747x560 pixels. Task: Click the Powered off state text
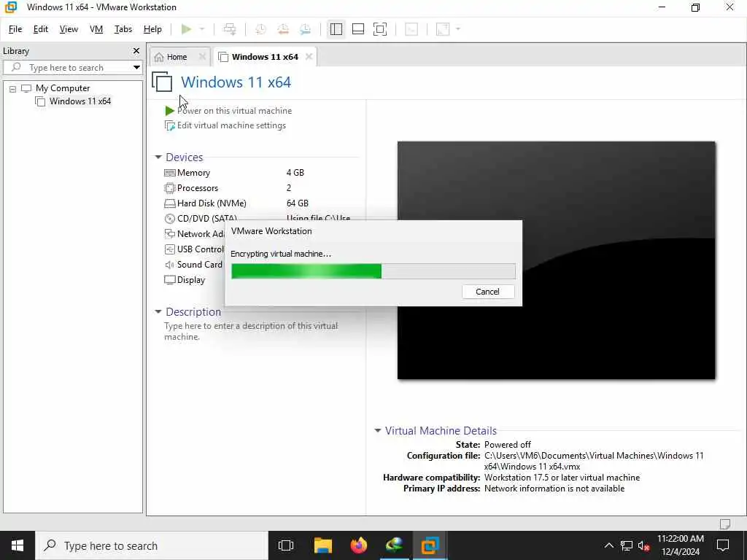tap(508, 444)
